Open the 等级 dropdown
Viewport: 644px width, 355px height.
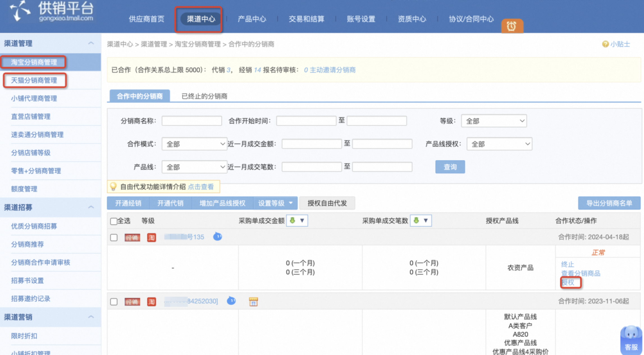coord(494,121)
